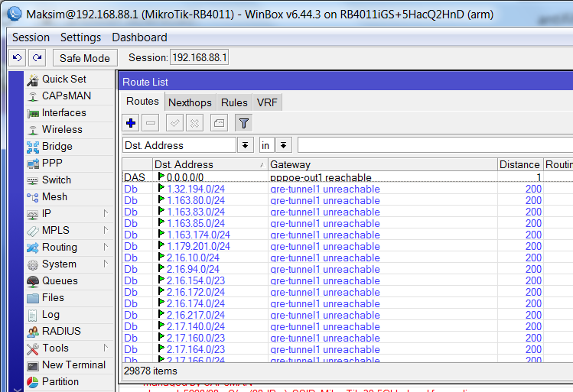Click the pppoe-out1 reachable gateway cell
573x392 pixels.
point(383,177)
